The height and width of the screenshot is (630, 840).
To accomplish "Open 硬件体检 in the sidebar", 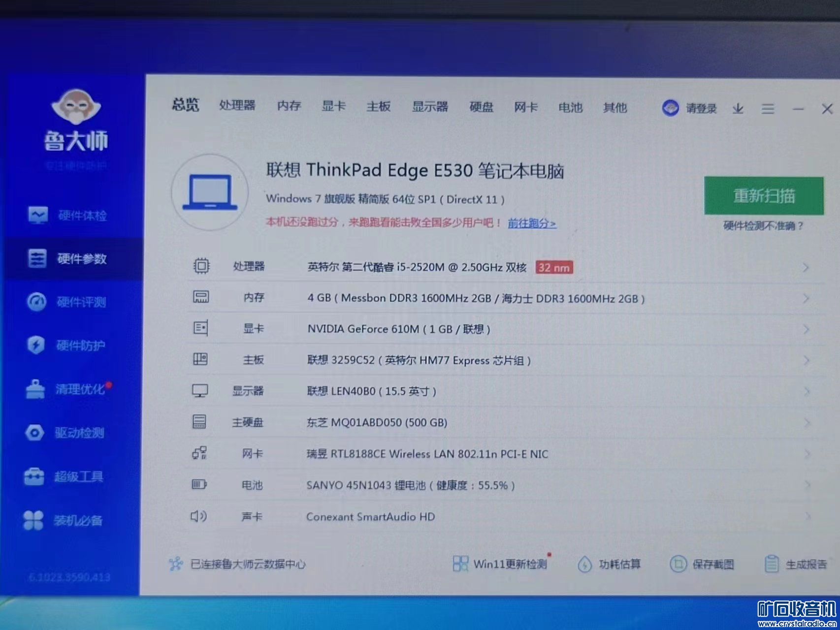I will pos(67,215).
